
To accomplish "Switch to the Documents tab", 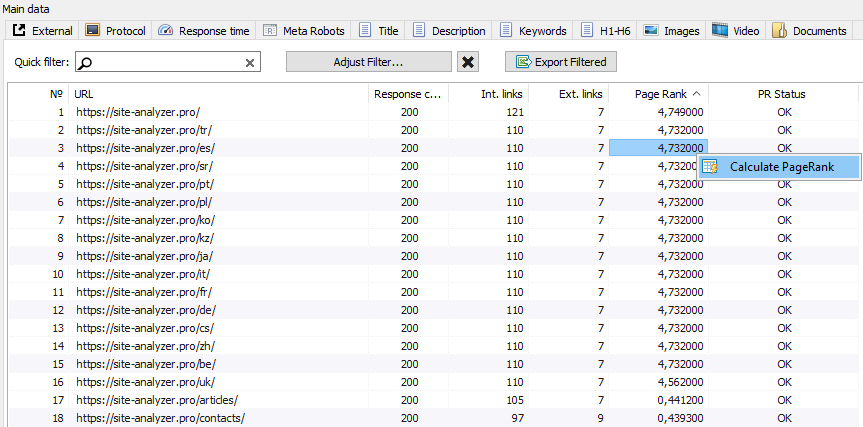I will pyautogui.click(x=810, y=31).
